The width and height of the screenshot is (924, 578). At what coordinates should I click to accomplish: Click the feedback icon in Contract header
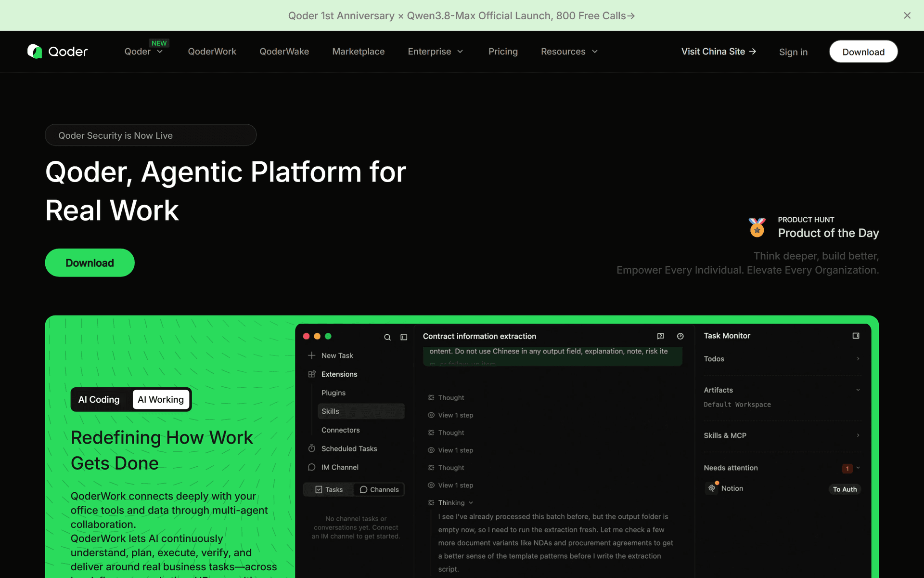point(661,336)
